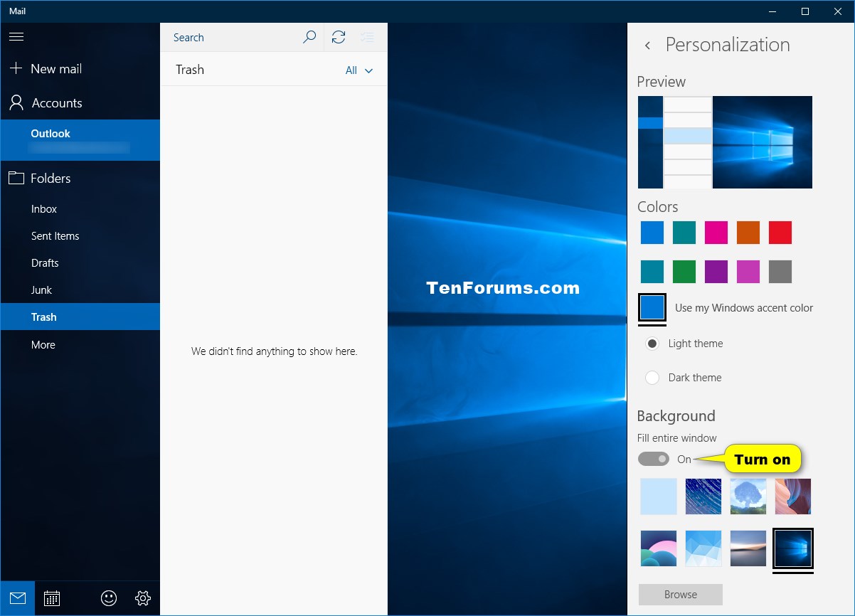Viewport: 855px width, 616px height.
Task: Choose the purple color swatch
Action: point(716,272)
